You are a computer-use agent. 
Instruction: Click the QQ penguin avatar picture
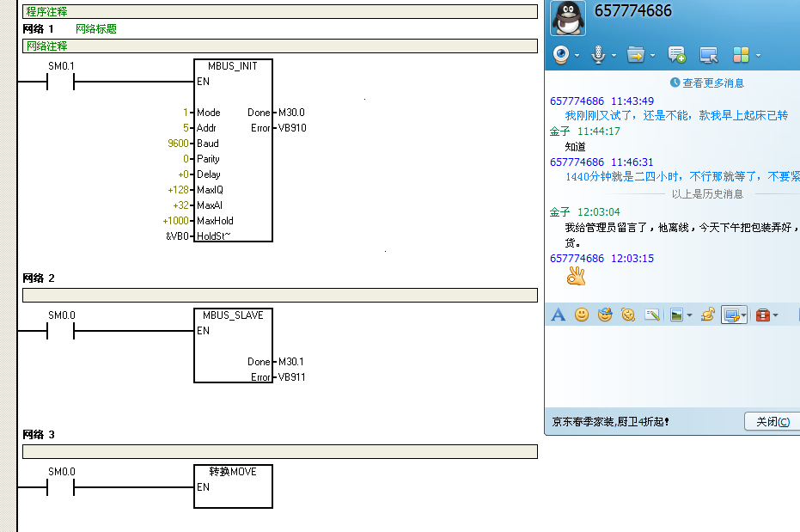click(x=568, y=18)
